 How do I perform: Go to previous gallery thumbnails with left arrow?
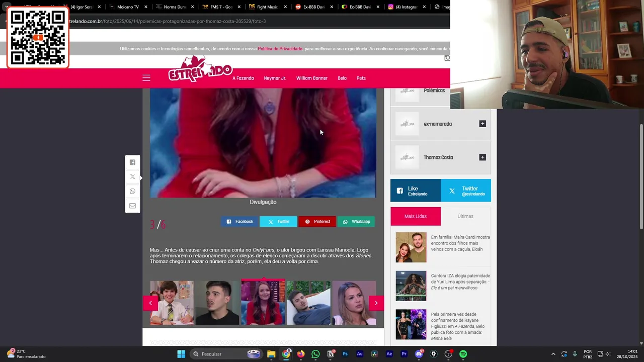point(150,303)
